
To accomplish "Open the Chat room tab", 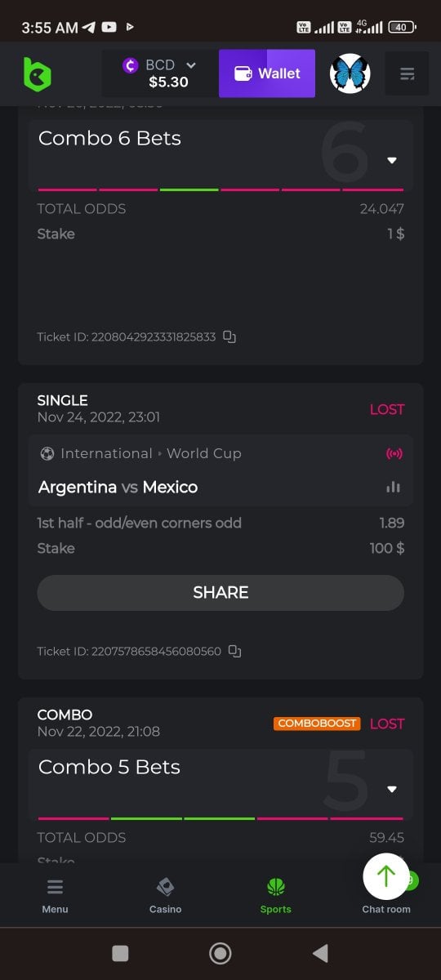I will (x=386, y=908).
